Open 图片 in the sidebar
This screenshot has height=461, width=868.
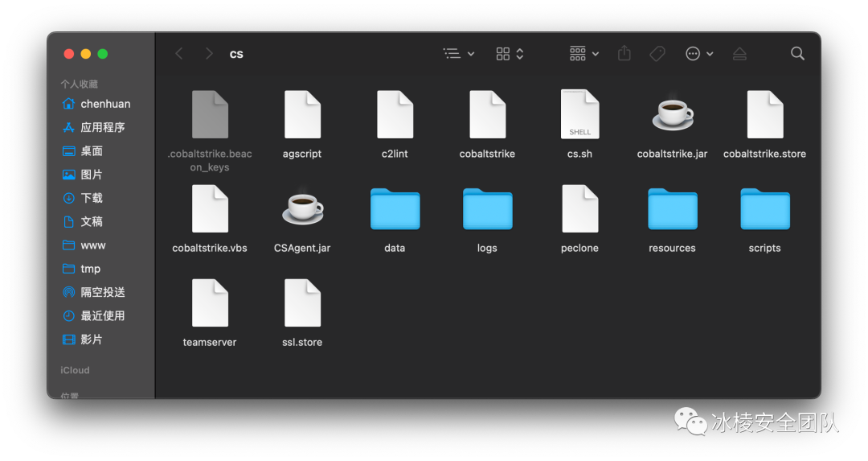83,175
